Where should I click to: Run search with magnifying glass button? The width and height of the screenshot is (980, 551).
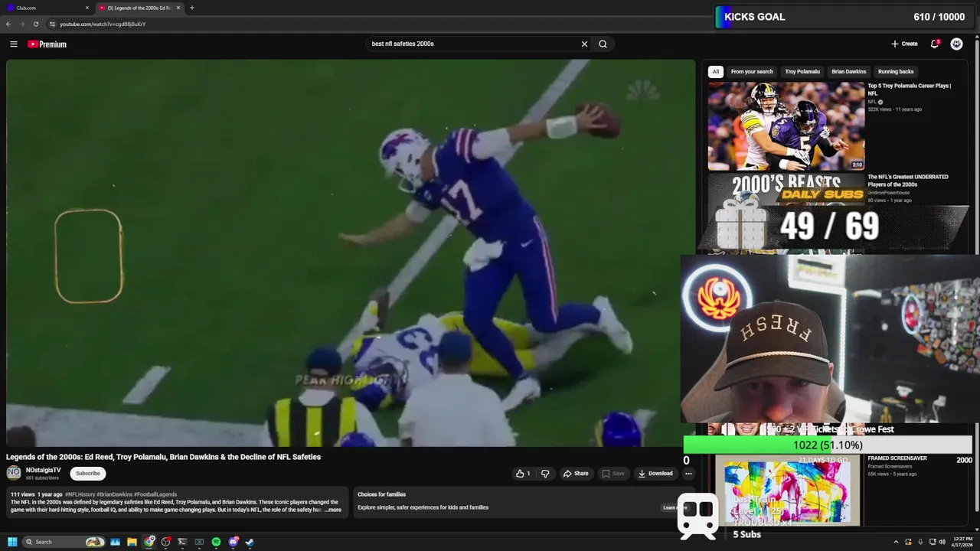pos(603,44)
